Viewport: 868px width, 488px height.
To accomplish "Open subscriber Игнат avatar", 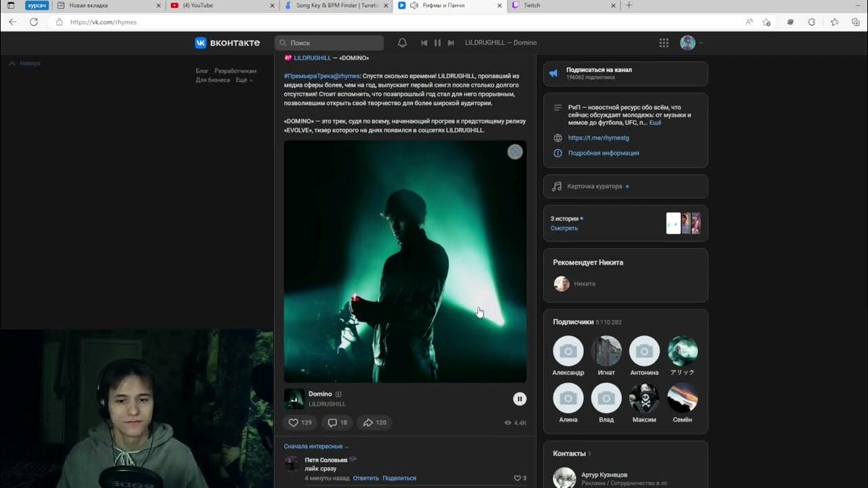I will point(606,350).
